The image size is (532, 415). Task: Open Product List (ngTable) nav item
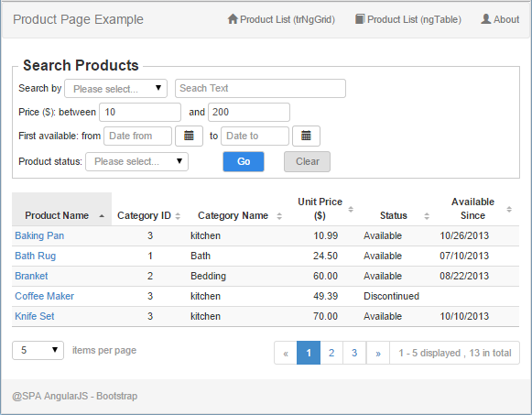pyautogui.click(x=408, y=19)
